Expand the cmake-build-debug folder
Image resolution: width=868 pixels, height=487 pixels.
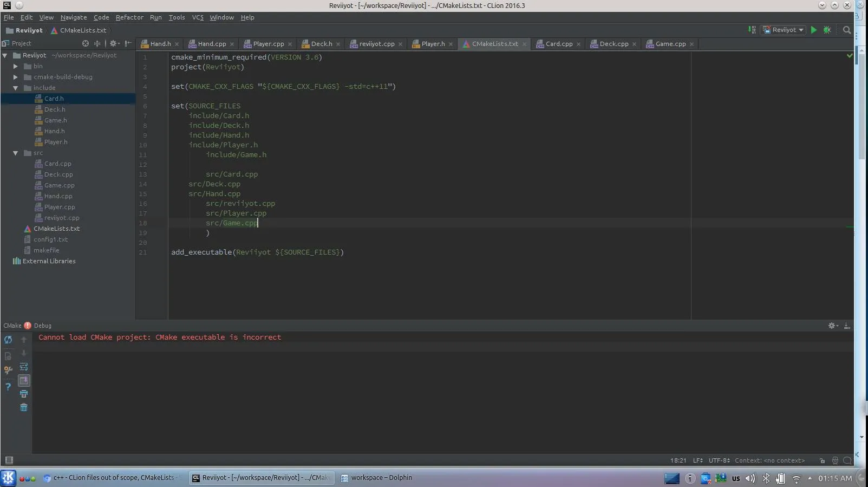[x=16, y=77]
